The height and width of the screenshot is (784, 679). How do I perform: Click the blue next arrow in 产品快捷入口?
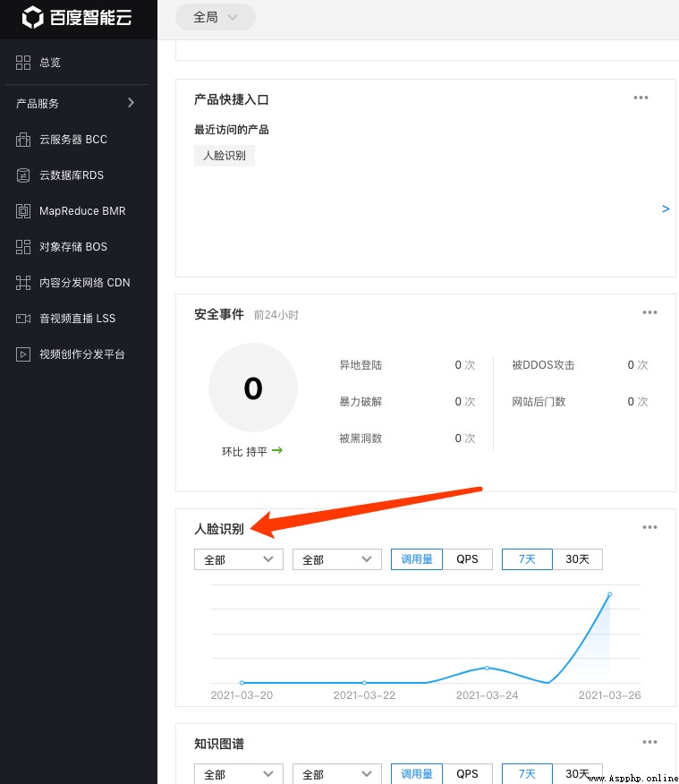tap(666, 209)
